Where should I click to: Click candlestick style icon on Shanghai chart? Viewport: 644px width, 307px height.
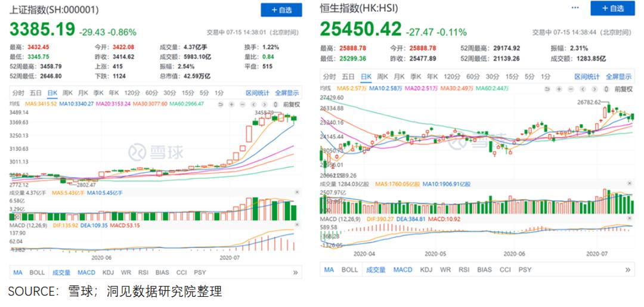pos(275,105)
